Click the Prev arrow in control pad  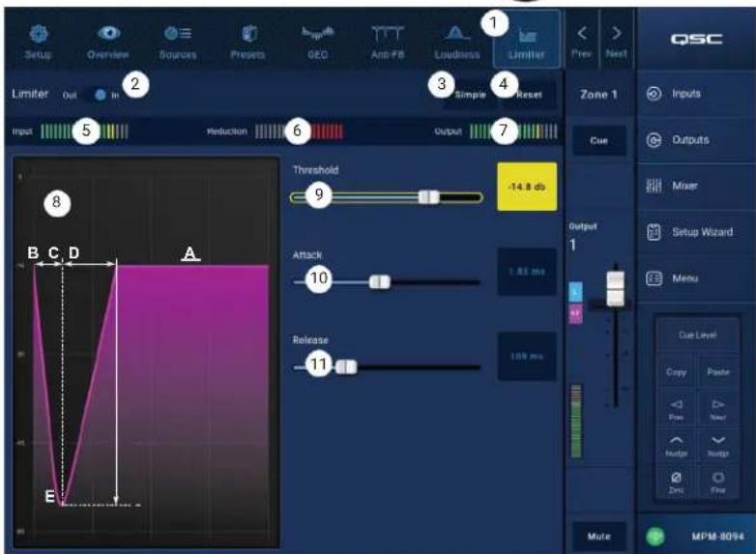[x=676, y=409]
